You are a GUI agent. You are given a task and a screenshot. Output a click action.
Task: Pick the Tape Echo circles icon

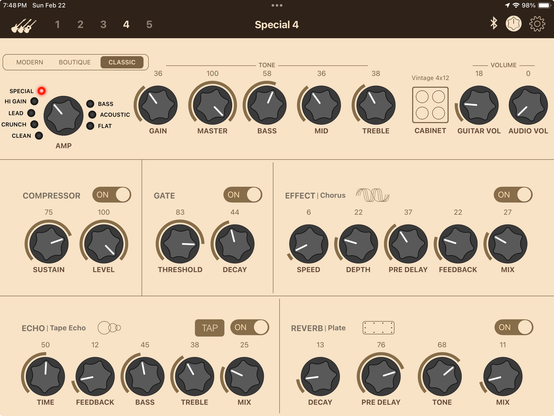pyautogui.click(x=109, y=328)
